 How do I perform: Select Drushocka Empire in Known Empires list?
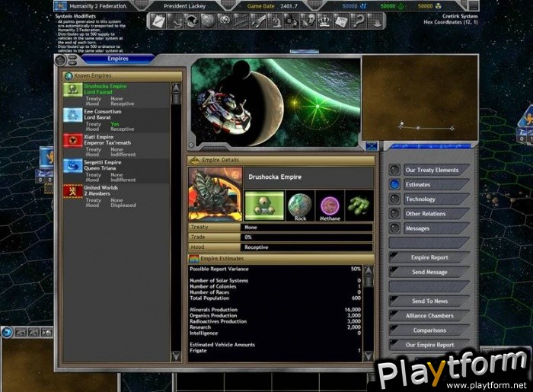pos(116,95)
